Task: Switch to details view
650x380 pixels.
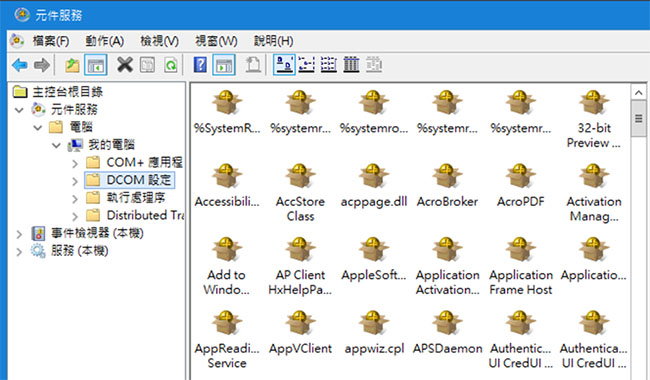Action: click(351, 65)
